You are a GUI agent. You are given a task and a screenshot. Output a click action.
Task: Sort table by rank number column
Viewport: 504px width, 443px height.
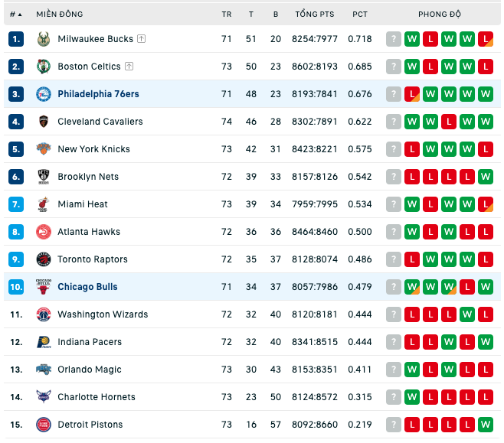tap(15, 14)
